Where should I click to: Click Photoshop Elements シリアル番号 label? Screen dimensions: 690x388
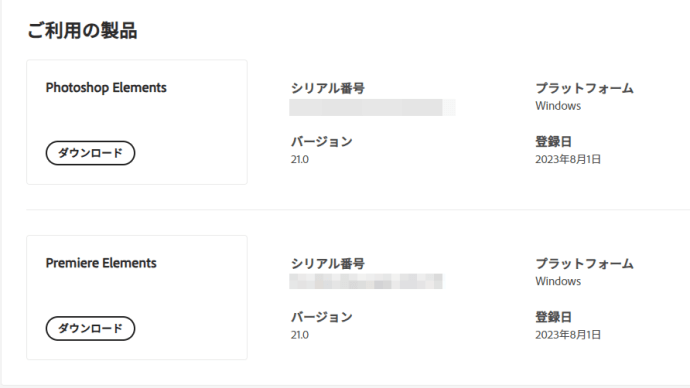(327, 88)
